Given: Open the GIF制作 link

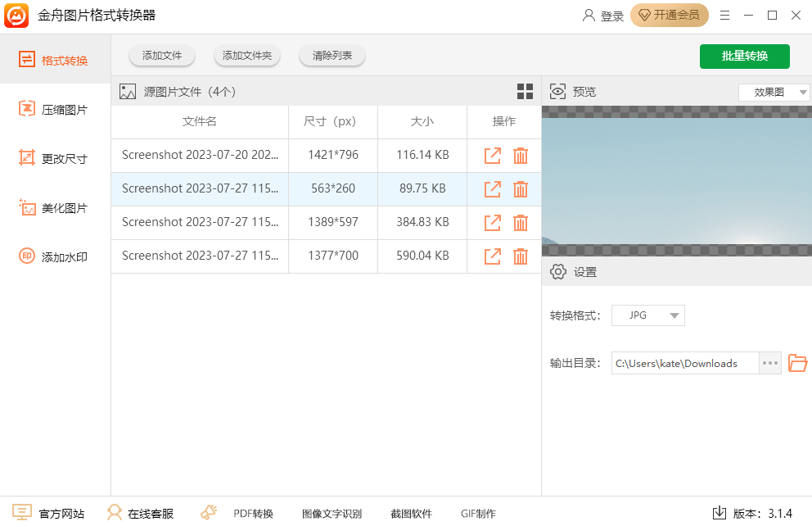Looking at the screenshot, I should 478,514.
